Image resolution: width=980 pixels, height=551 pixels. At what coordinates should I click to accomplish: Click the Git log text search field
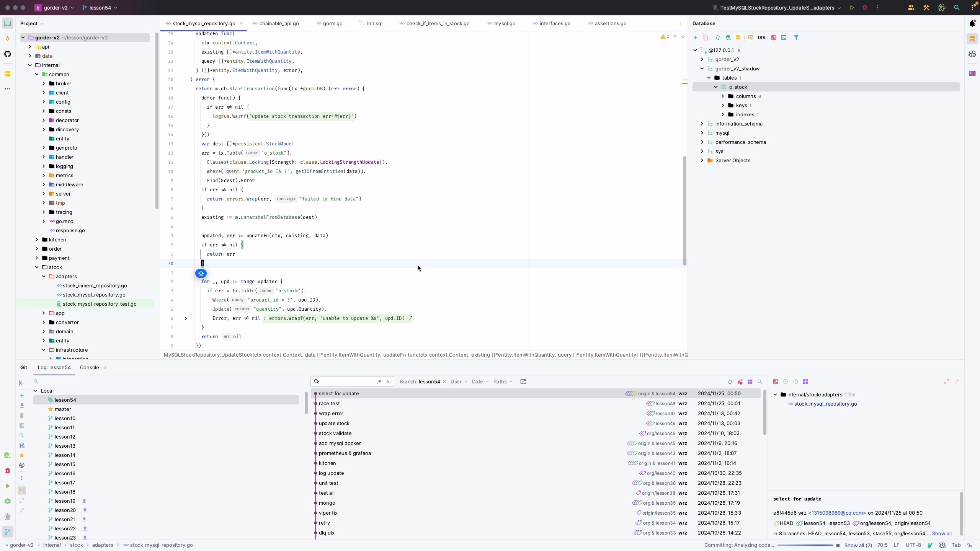coord(348,382)
